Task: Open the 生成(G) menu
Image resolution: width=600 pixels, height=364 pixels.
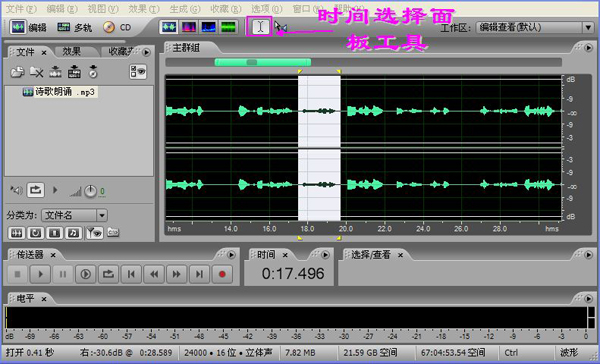Action: [184, 8]
